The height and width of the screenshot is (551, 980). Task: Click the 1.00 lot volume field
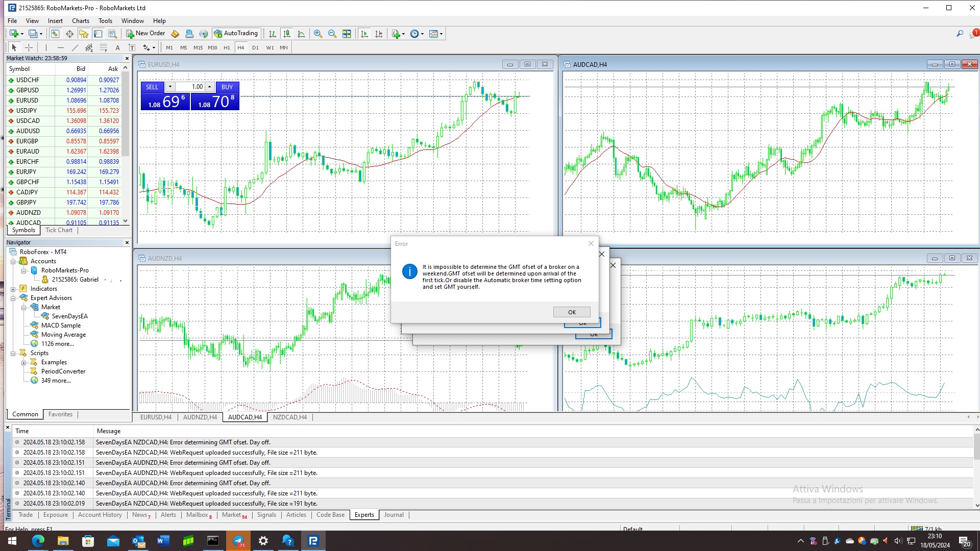[190, 87]
